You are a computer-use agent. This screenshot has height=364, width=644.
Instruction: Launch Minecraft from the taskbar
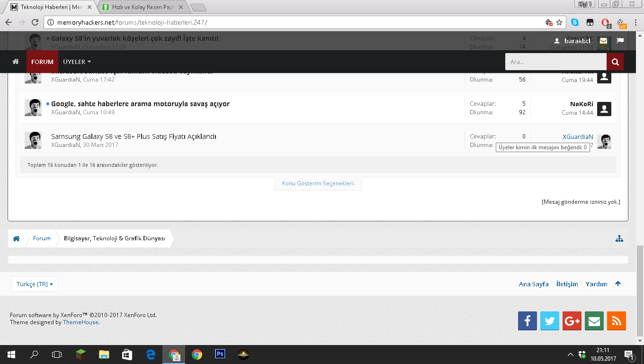[x=81, y=355]
